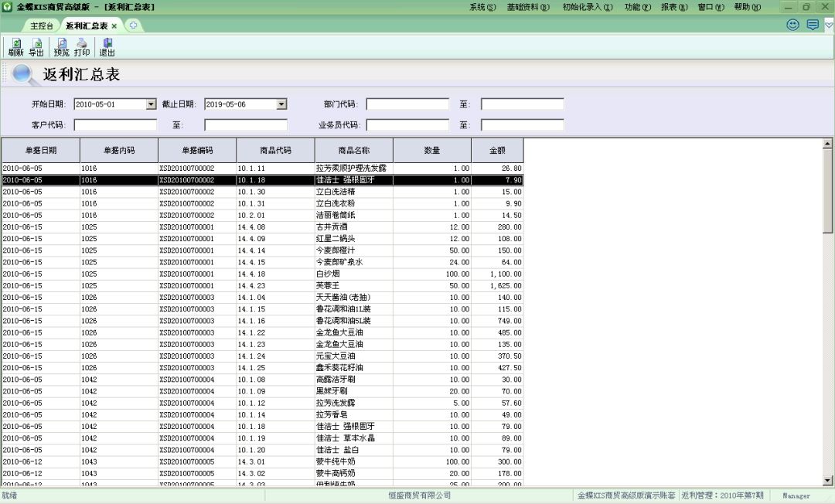835x504 pixels.
Task: Select the row 古井贡酒
Action: click(263, 226)
